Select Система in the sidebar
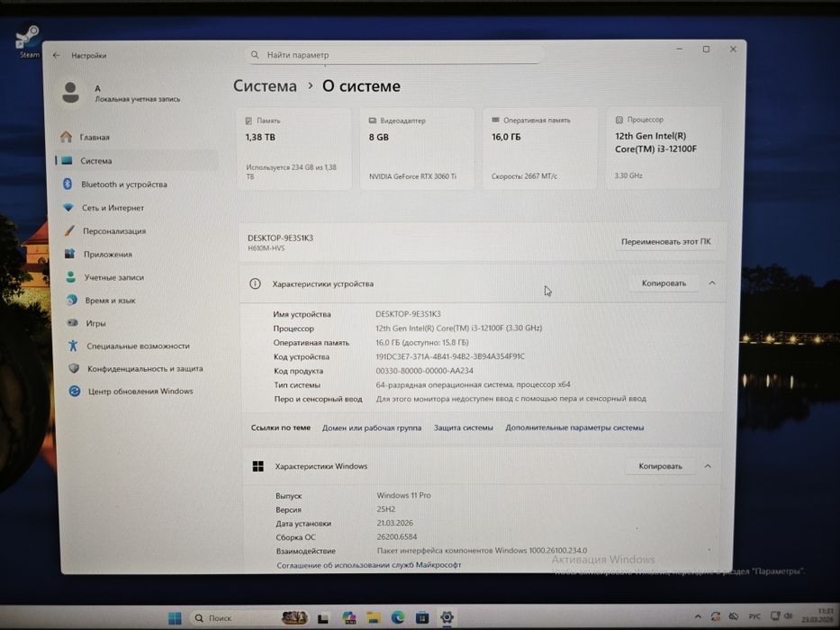This screenshot has height=630, width=840. [137, 160]
